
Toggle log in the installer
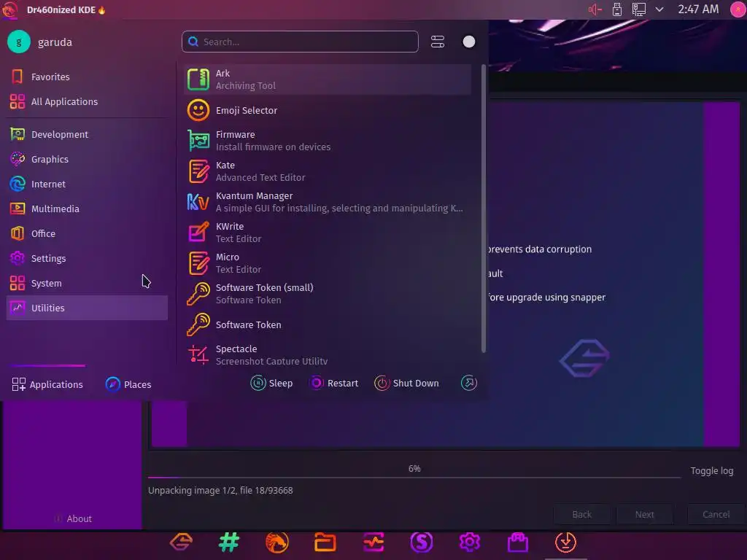pyautogui.click(x=712, y=470)
